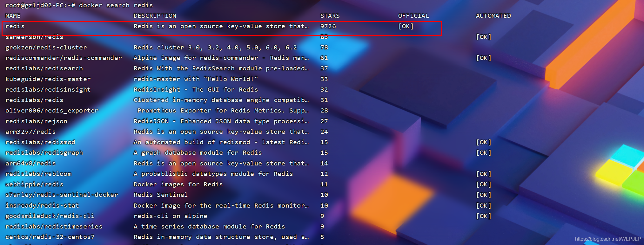Click the star count 14
644x245 pixels.
tap(324, 164)
